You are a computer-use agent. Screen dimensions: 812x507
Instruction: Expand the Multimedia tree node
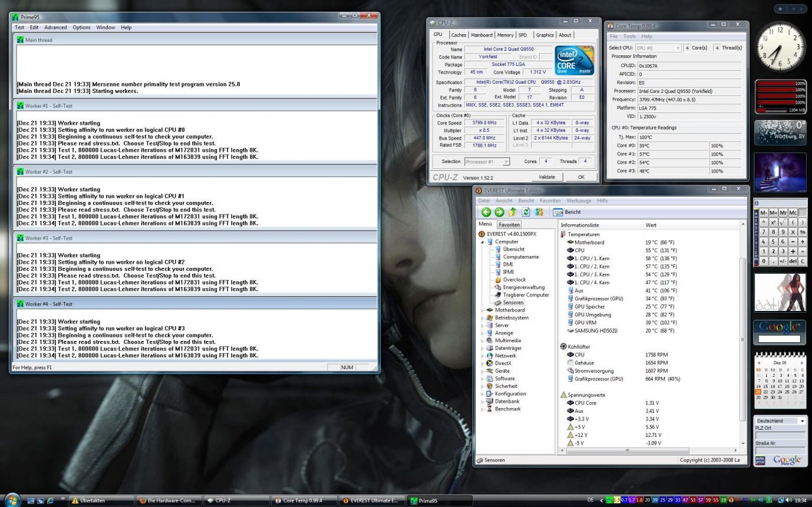pos(483,341)
